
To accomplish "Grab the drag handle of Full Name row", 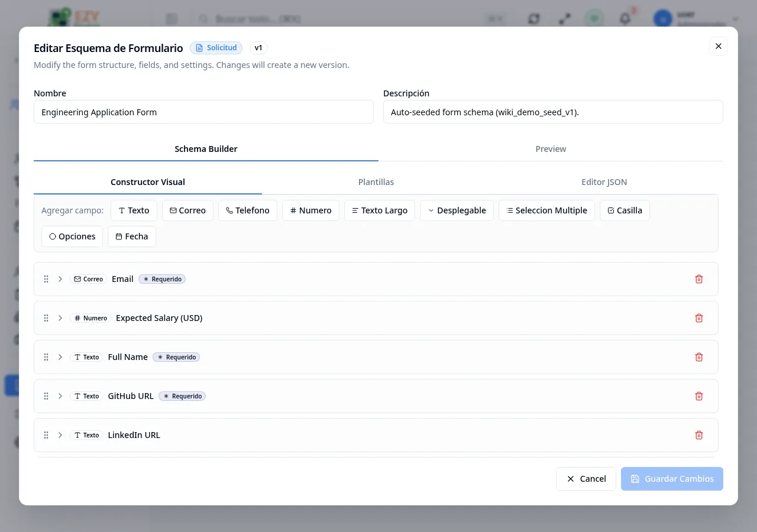I will click(x=46, y=357).
